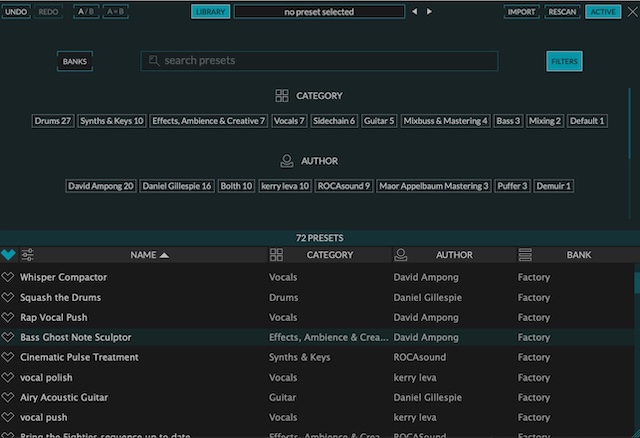The image size is (640, 438).
Task: Filter by author David Ampong 20
Action: tap(100, 186)
